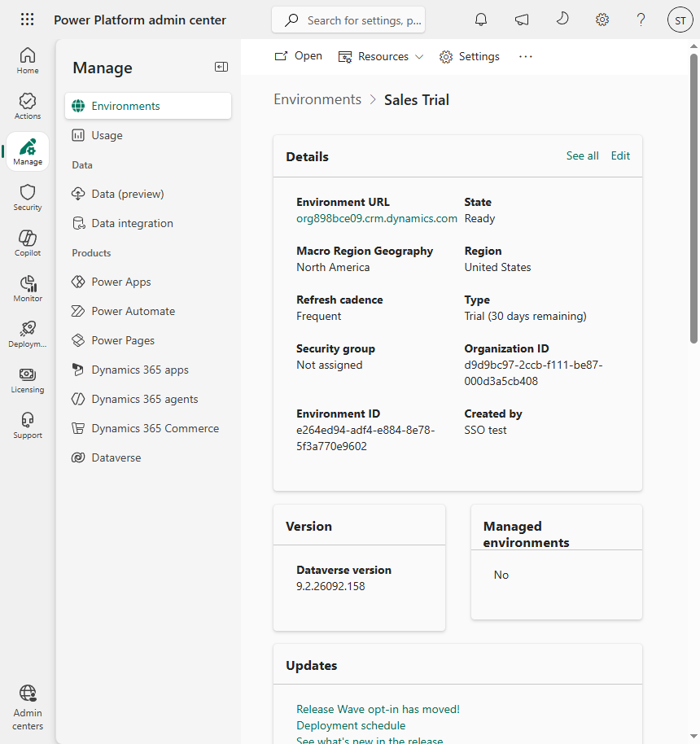
Task: Open the settings gear in header
Action: [602, 20]
